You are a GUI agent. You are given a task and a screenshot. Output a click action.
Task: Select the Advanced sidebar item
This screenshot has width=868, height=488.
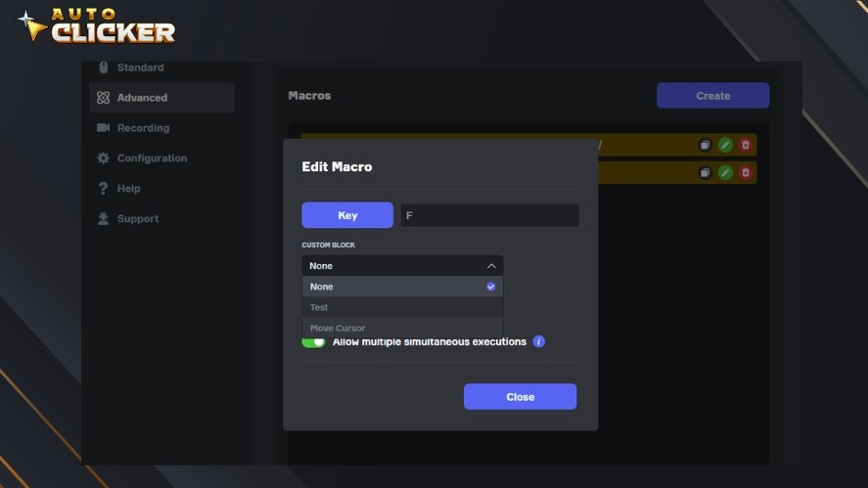pos(161,98)
